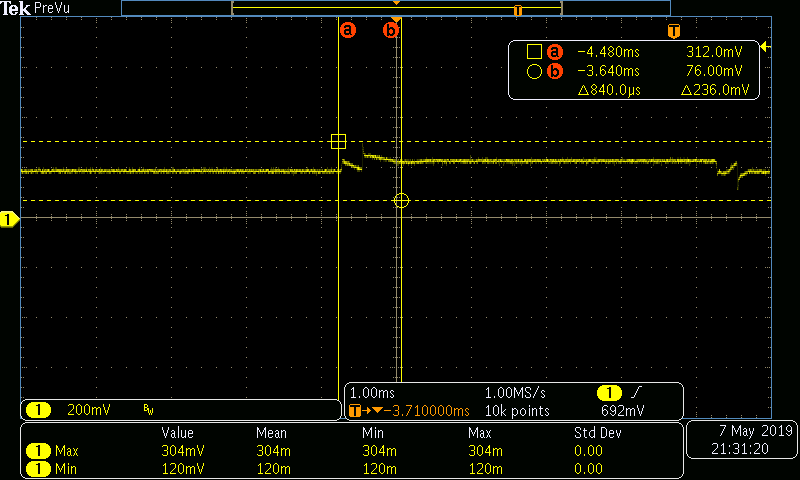Click the red b badge in cursor readout
800x480 pixels.
(555, 71)
